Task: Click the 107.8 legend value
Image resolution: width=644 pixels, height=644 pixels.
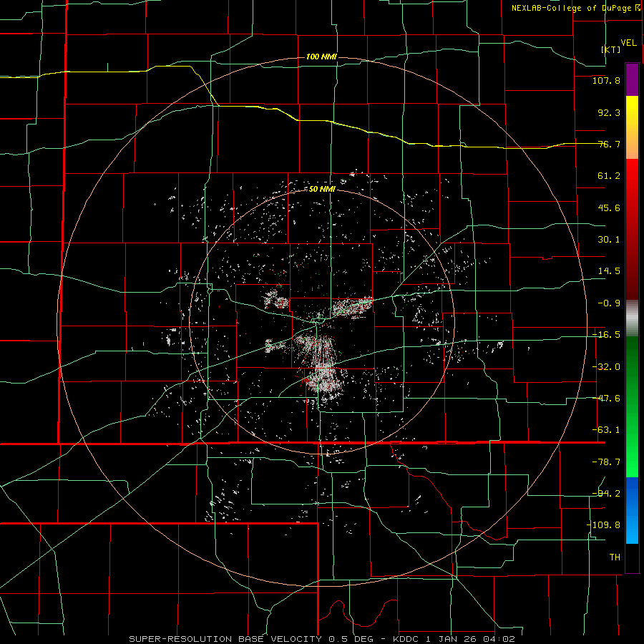Action: click(x=606, y=80)
